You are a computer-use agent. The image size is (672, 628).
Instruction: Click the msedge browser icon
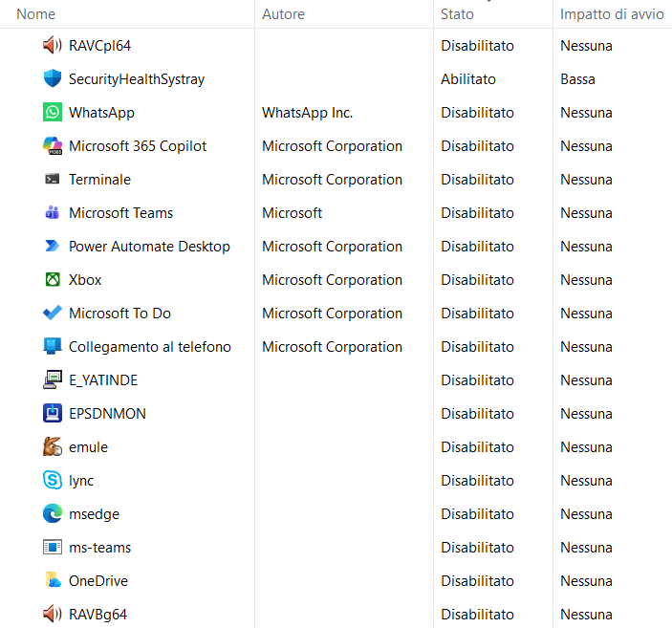[x=53, y=513]
